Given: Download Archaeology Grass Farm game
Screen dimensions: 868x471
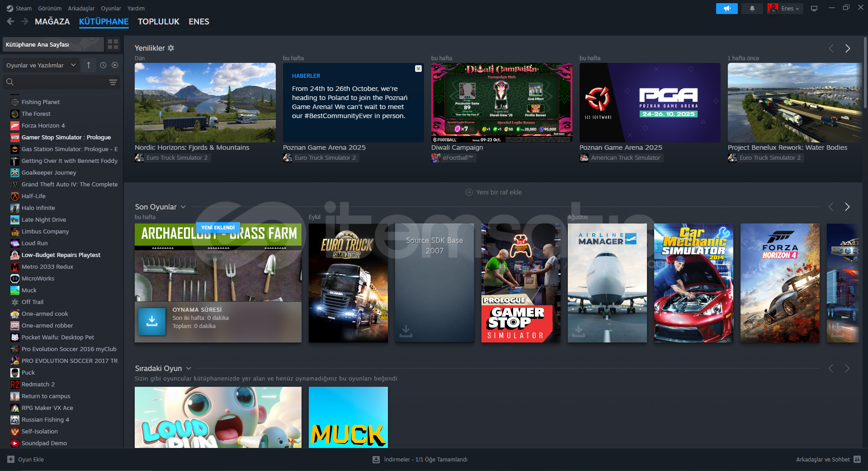Looking at the screenshot, I should tap(152, 322).
